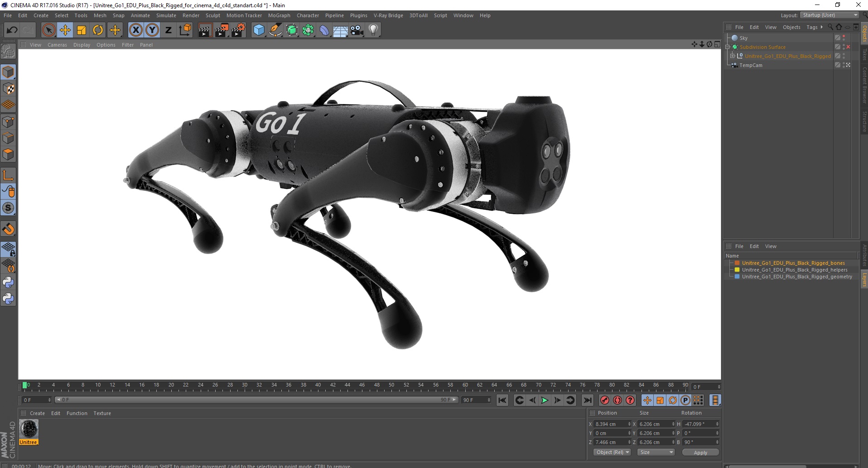Add Subdivision Surface generator icon

click(292, 30)
